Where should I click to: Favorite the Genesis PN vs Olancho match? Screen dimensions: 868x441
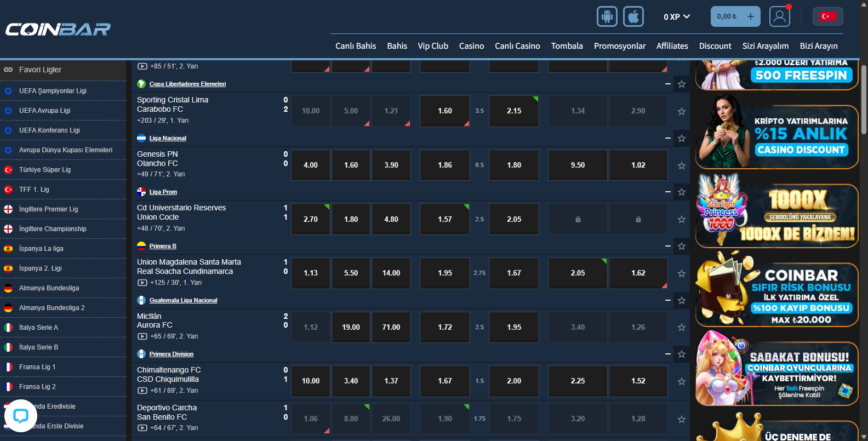pos(682,165)
